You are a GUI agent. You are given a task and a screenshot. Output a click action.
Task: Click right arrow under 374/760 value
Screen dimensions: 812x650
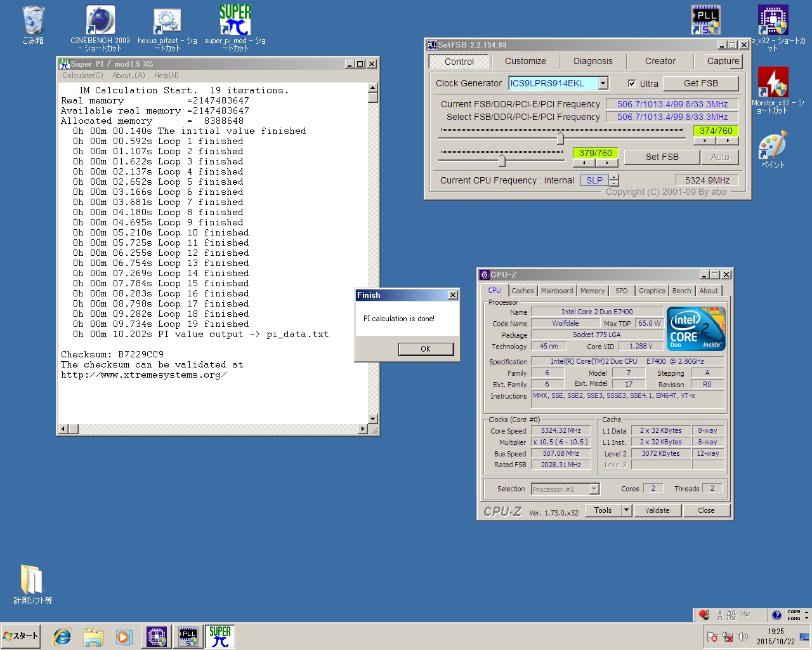coord(728,141)
